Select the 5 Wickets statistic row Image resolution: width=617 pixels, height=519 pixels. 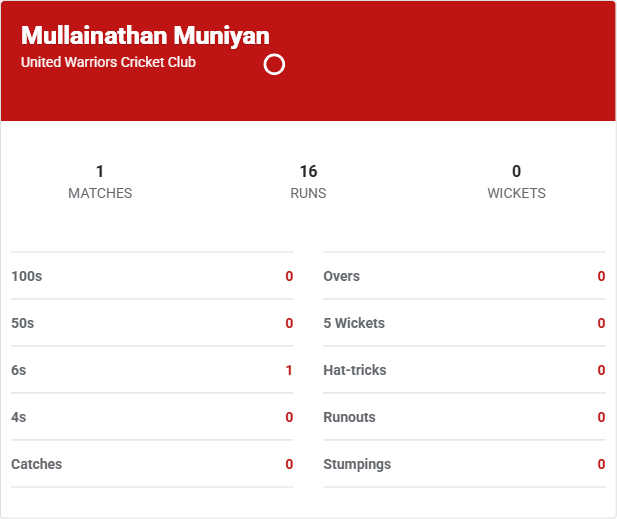464,323
